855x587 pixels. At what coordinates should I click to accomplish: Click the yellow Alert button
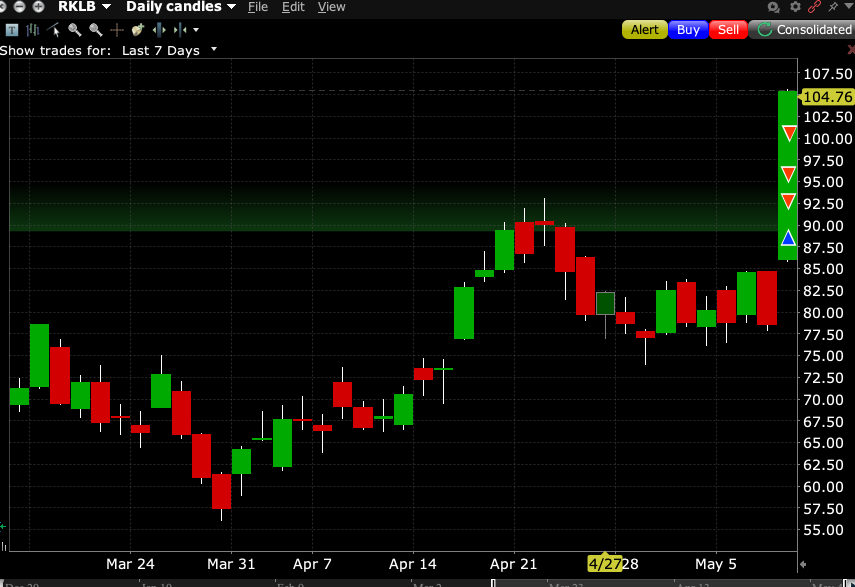click(x=645, y=29)
